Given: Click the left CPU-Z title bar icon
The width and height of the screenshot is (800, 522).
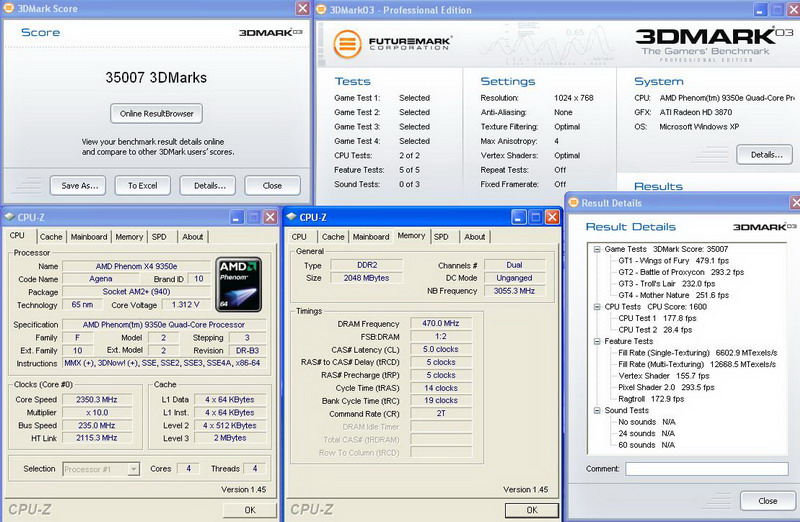Looking at the screenshot, I should (x=9, y=217).
